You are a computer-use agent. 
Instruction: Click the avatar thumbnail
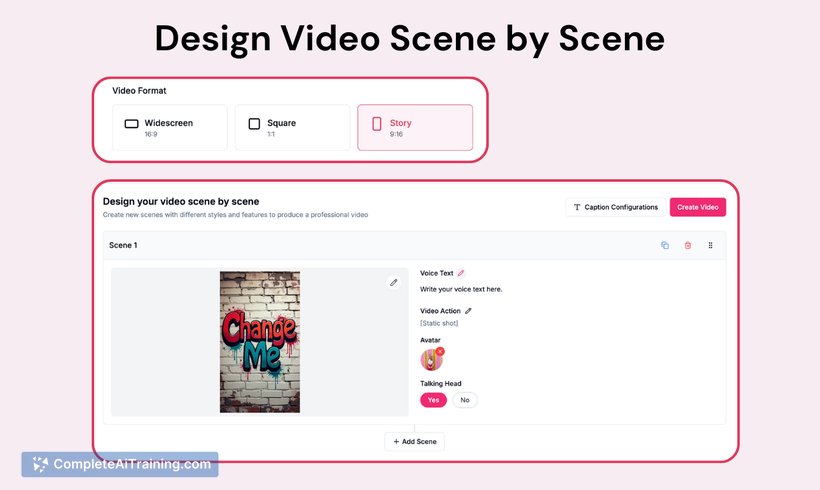click(x=431, y=360)
